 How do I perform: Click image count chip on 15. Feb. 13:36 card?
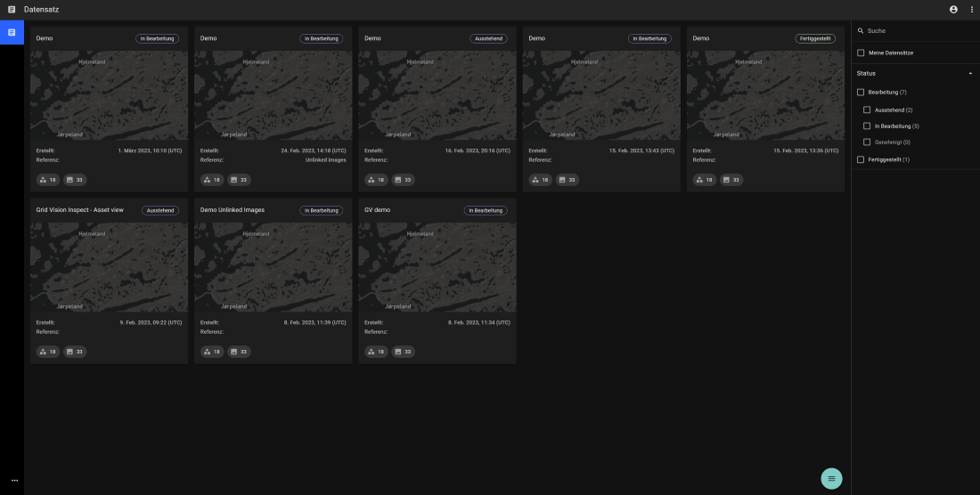tap(731, 180)
